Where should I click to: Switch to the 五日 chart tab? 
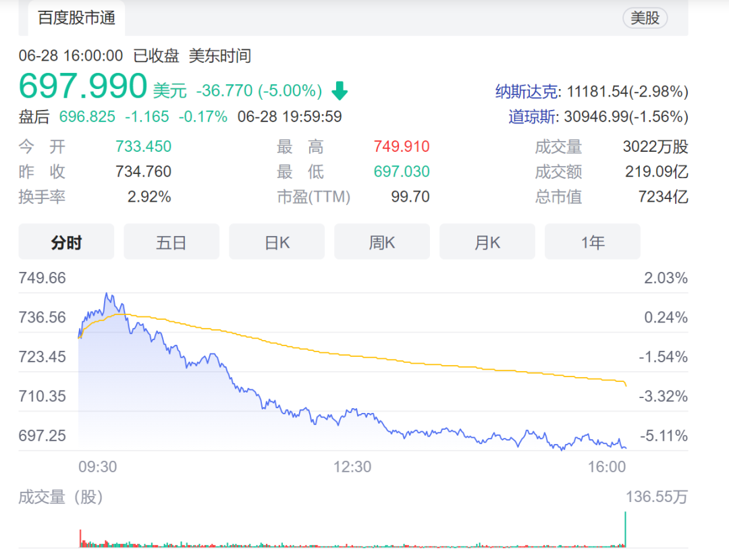171,242
